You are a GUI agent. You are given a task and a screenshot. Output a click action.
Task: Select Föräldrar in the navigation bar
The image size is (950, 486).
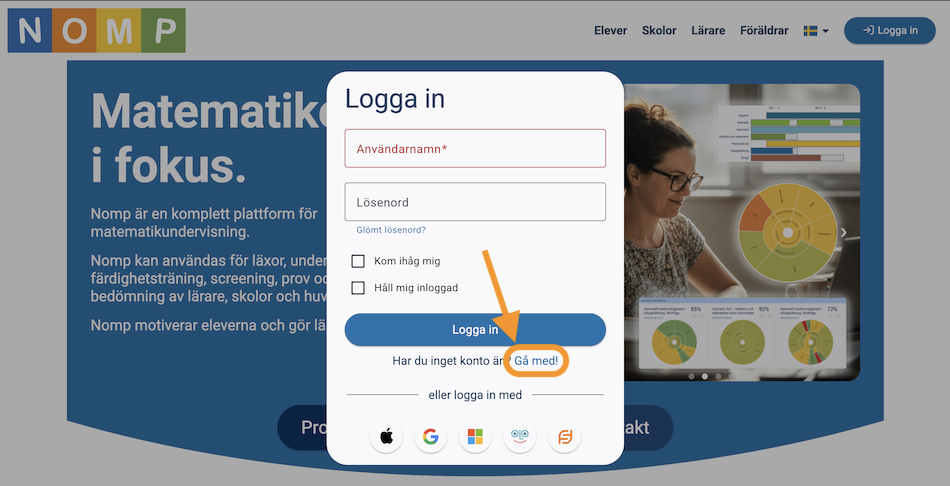765,31
